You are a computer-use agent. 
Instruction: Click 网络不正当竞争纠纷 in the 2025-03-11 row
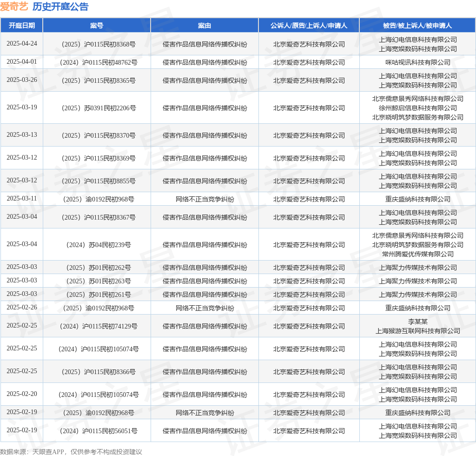pos(205,199)
